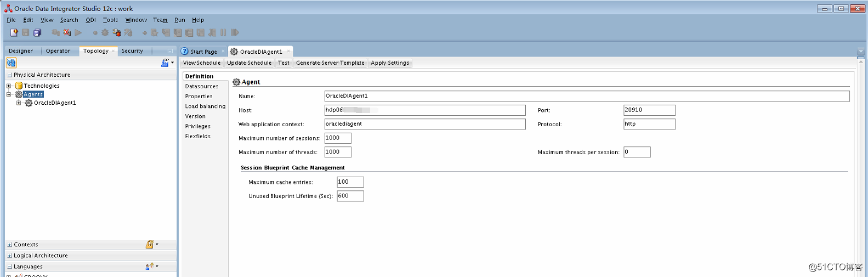Switch to the Operator navigator tab
Viewport: 868px width, 277px height.
pyautogui.click(x=58, y=51)
